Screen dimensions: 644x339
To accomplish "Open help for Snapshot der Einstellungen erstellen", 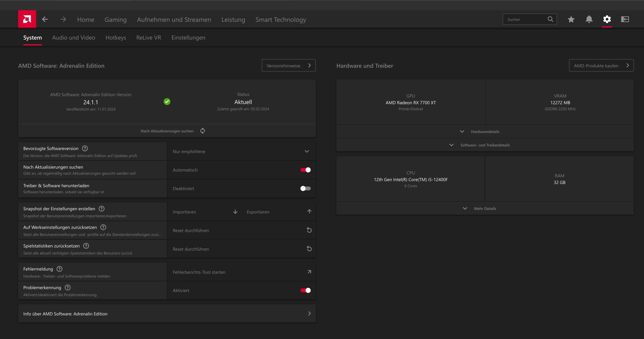I will click(x=102, y=209).
